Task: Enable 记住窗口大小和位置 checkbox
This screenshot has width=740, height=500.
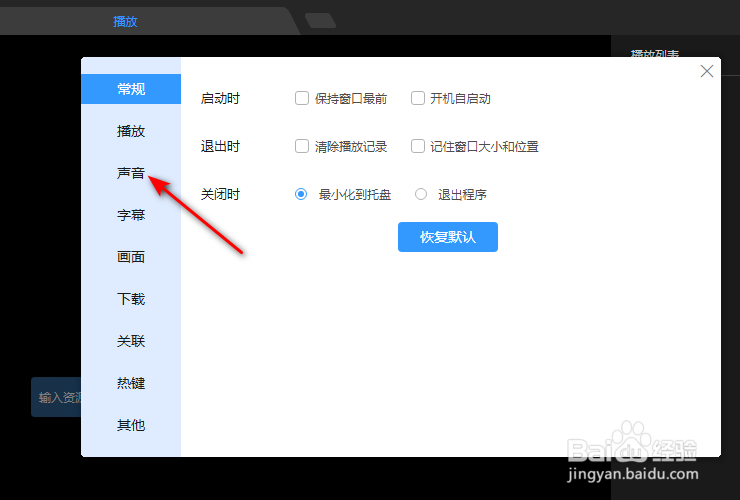Action: 418,146
